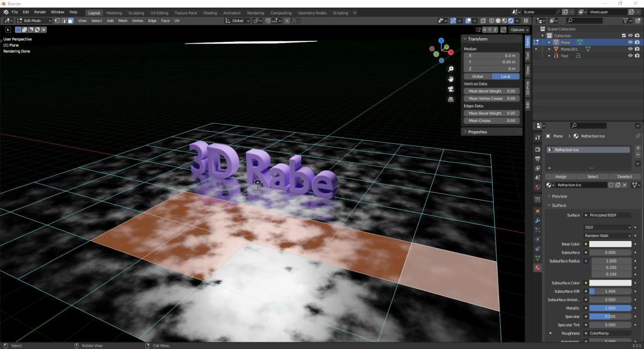The height and width of the screenshot is (349, 644).
Task: Switch to UV Editing workspace tab
Action: point(159,13)
